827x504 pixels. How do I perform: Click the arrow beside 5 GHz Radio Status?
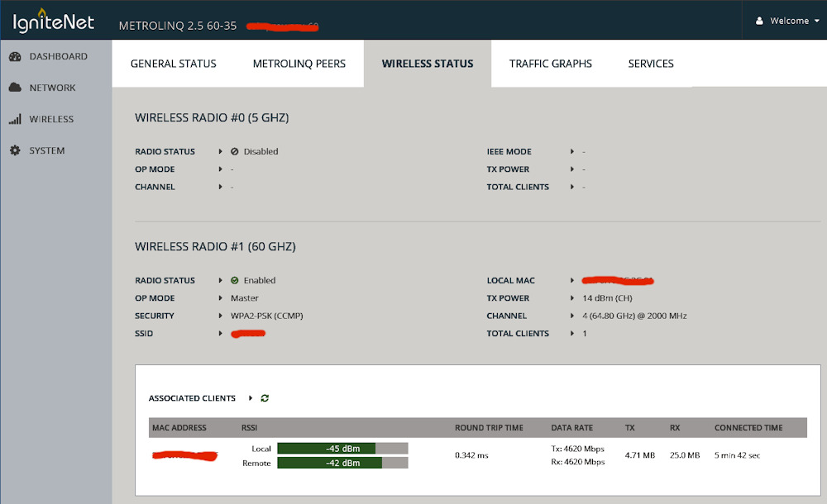[221, 151]
